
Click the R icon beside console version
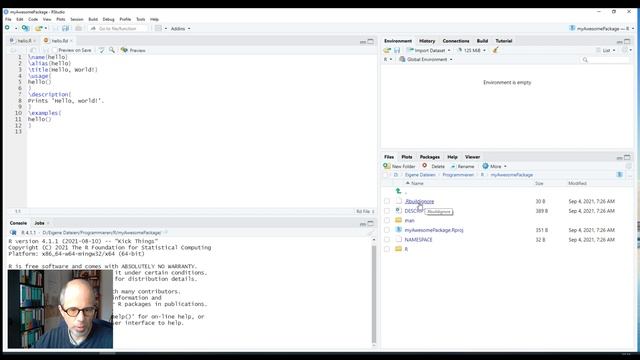pyautogui.click(x=13, y=232)
